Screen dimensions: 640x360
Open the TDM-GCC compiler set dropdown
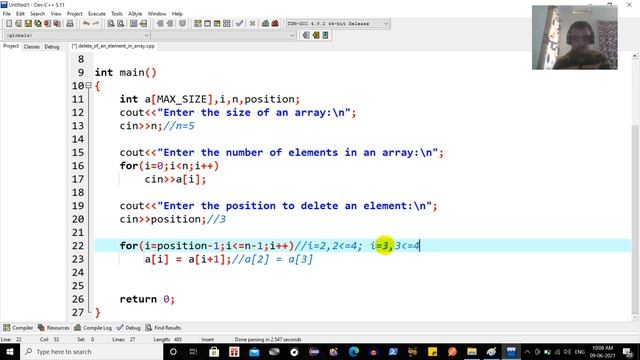point(338,24)
